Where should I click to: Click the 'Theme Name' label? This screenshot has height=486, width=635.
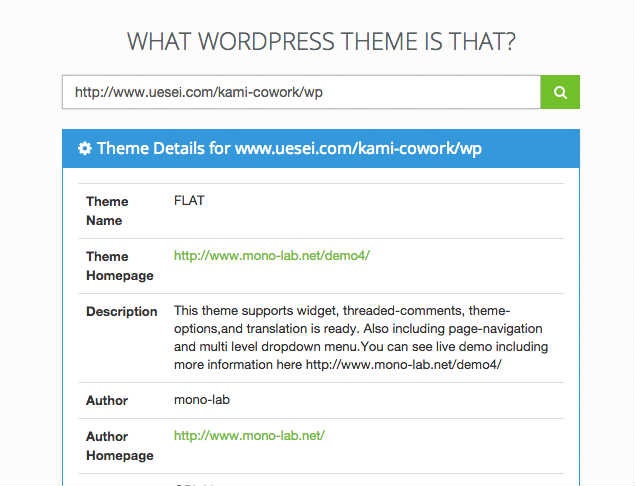(x=107, y=211)
